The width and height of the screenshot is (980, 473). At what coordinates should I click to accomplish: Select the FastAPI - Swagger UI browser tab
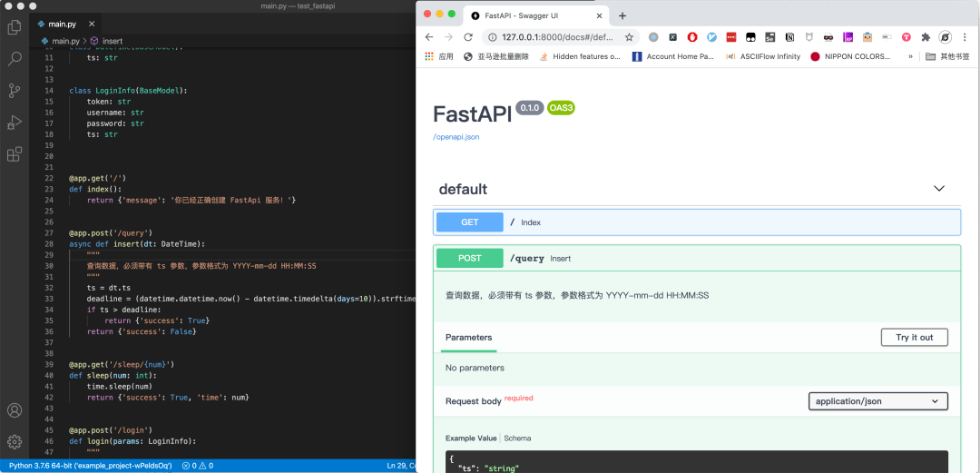537,15
